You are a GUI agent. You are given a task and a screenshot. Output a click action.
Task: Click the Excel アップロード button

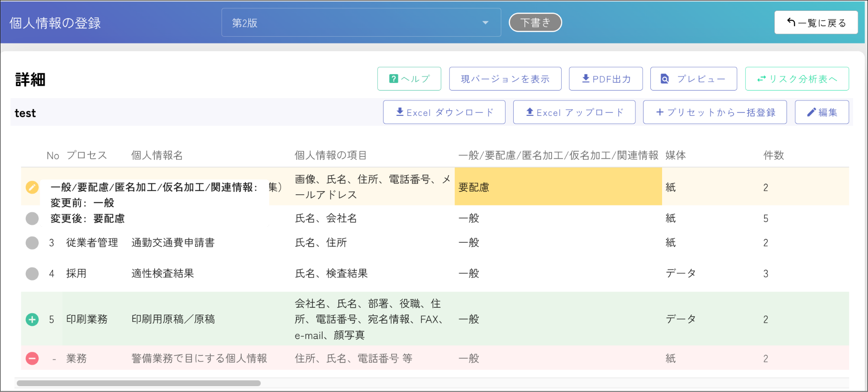tap(574, 112)
